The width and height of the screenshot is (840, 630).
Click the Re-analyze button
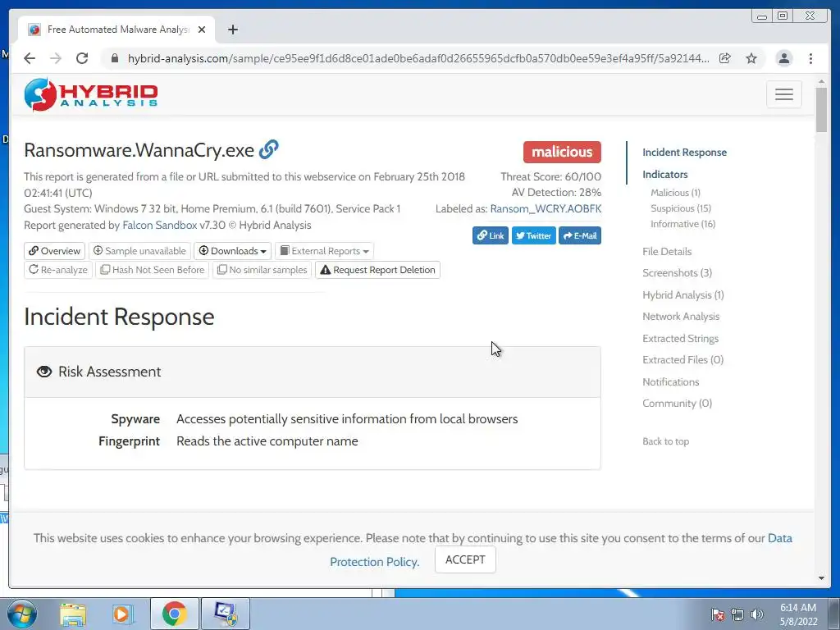[x=58, y=269]
